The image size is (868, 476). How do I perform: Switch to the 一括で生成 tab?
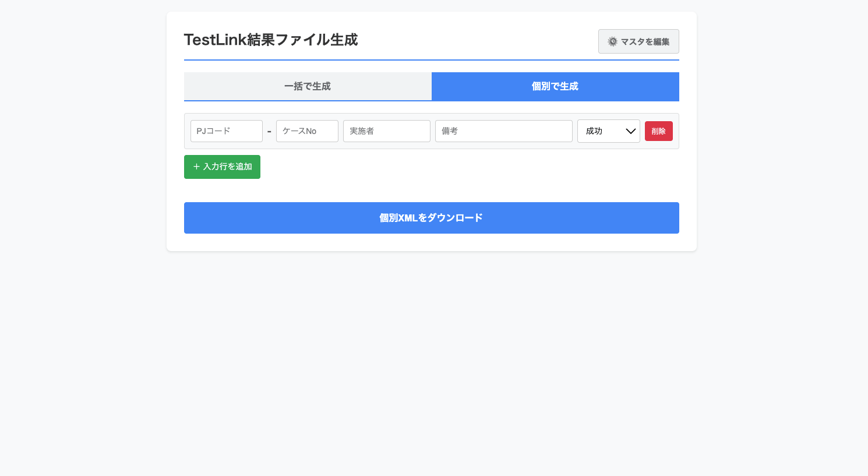click(308, 86)
